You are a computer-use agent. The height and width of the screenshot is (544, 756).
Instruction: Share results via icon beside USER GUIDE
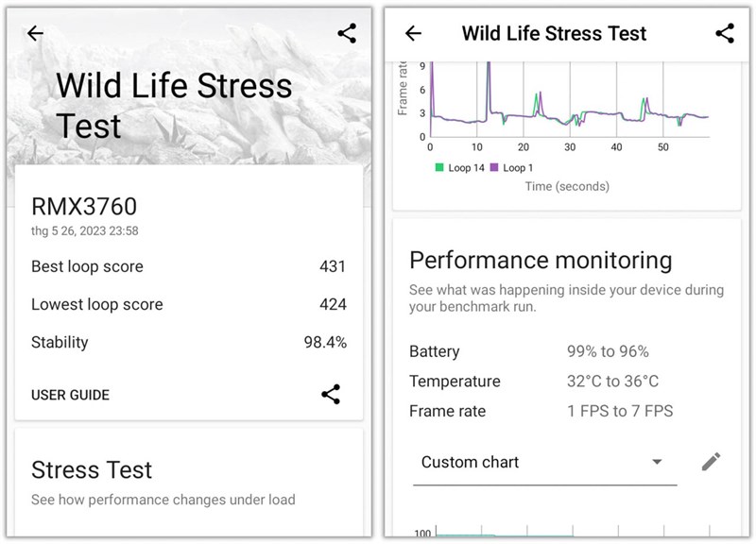pyautogui.click(x=331, y=395)
